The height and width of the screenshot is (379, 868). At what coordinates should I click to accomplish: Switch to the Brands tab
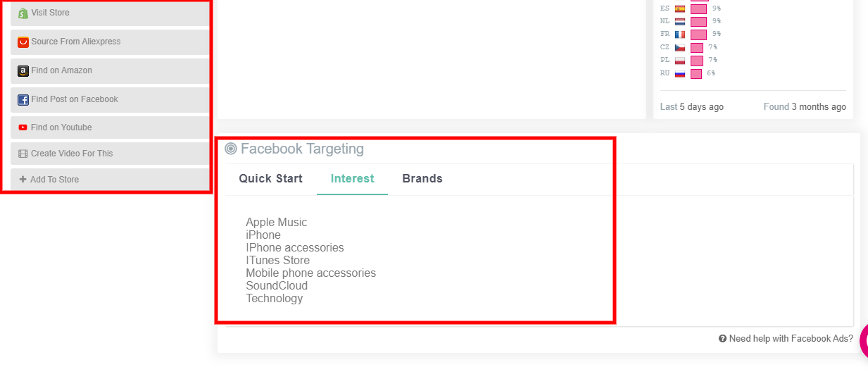coord(422,179)
